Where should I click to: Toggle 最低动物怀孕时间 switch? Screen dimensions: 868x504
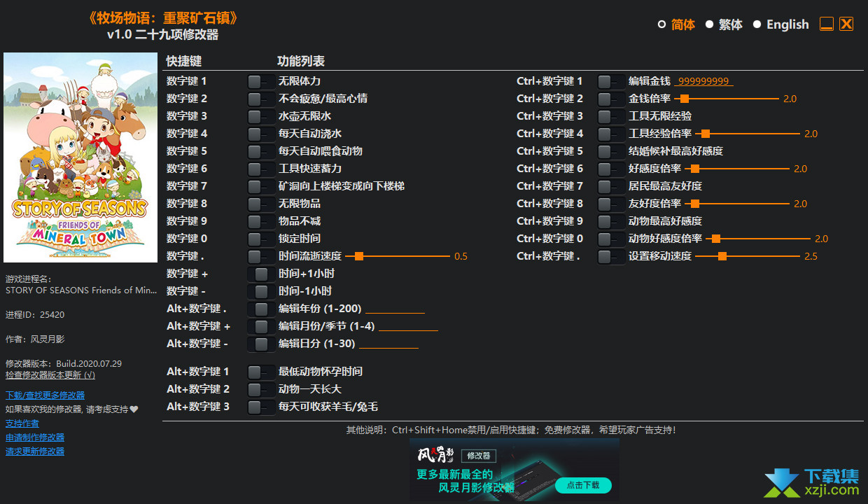(x=261, y=372)
